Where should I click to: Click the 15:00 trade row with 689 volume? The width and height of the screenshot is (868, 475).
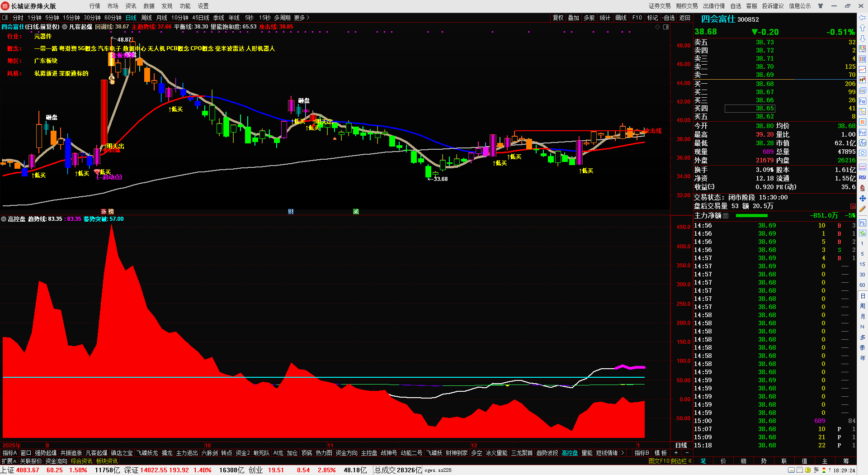coord(774,421)
